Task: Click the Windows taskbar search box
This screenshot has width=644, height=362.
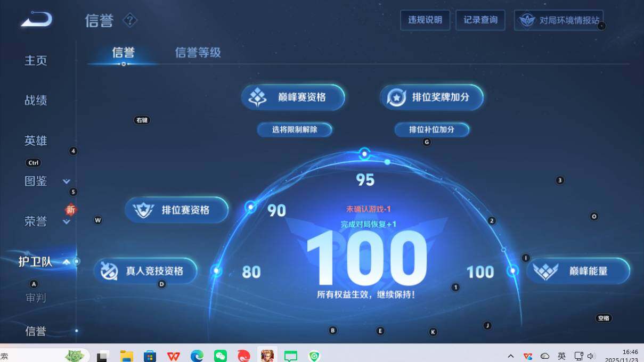Action: [x=45, y=356]
